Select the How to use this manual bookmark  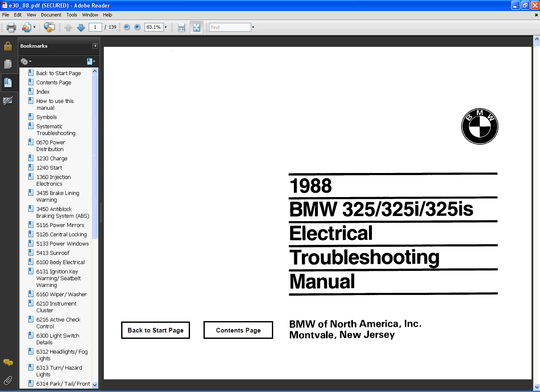point(55,104)
